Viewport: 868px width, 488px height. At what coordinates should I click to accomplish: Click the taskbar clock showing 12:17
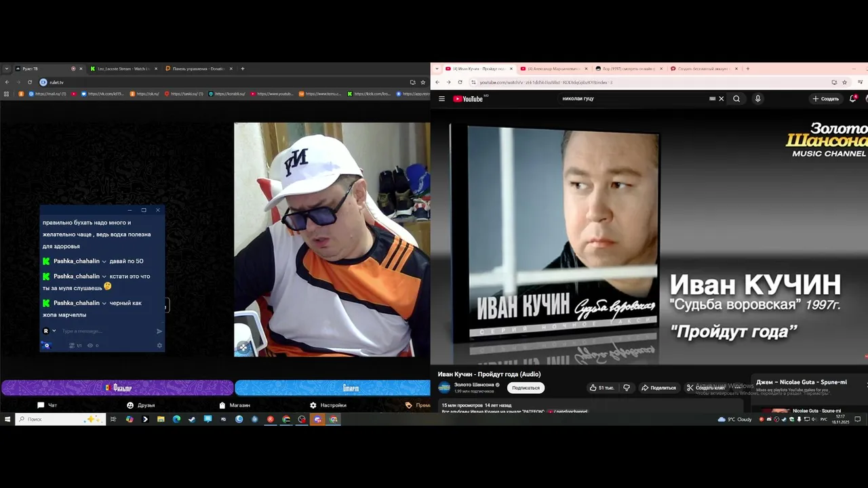tap(841, 420)
